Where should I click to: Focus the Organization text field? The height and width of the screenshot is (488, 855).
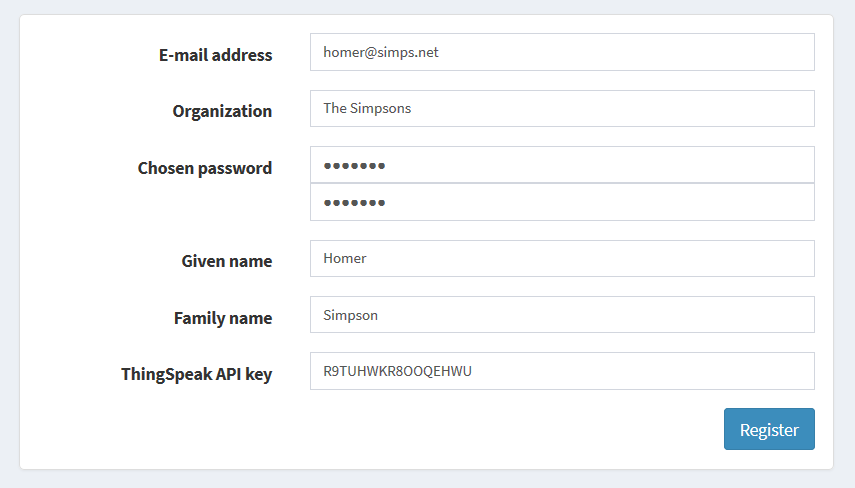click(562, 109)
